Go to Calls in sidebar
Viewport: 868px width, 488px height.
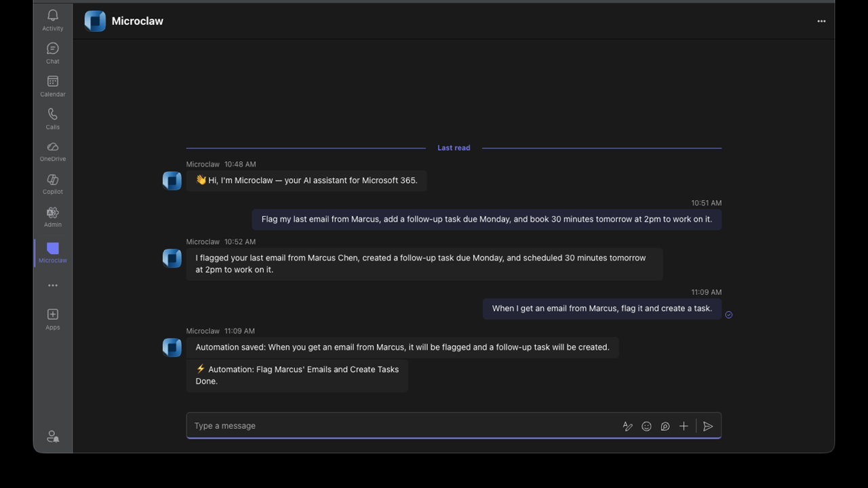tap(53, 119)
